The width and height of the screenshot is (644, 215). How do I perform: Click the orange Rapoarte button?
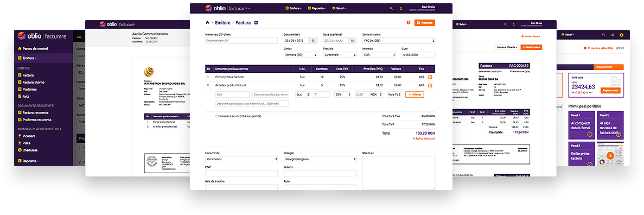[x=425, y=23]
